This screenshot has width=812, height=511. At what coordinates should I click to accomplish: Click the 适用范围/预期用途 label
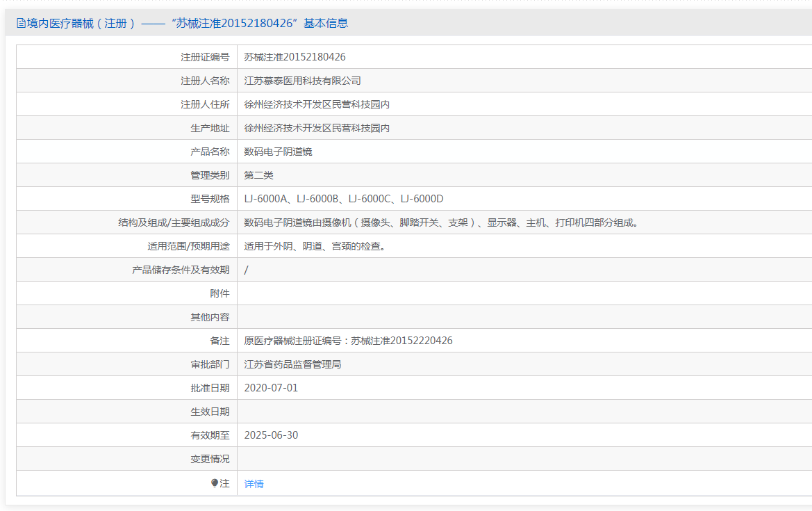tap(188, 246)
